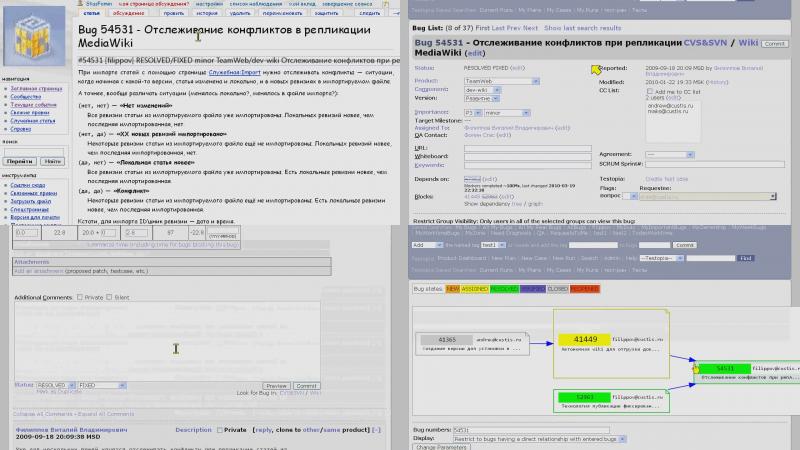The image size is (800, 450).
Task: Click the следить tab
Action: (369, 13)
